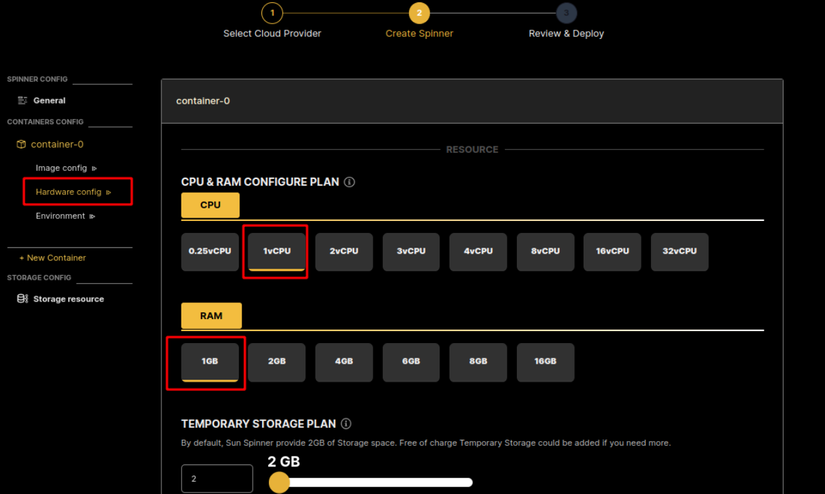Pick the 8vCPU option
Image resolution: width=825 pixels, height=494 pixels.
(545, 252)
